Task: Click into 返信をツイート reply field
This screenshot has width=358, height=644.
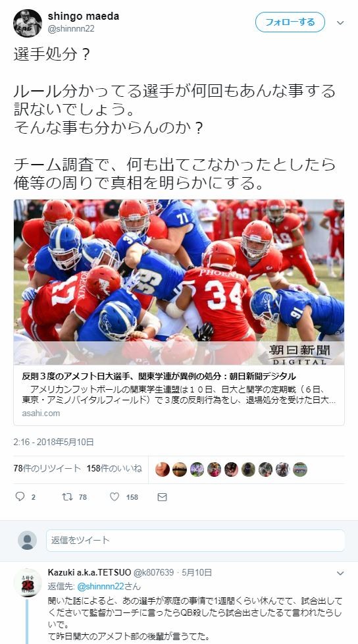Action: click(195, 540)
